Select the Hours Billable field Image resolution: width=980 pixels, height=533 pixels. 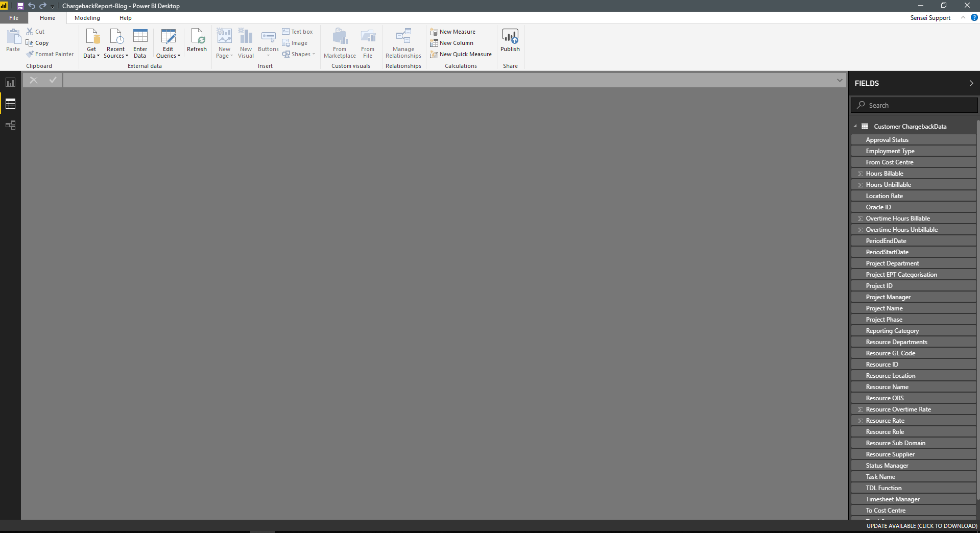914,174
